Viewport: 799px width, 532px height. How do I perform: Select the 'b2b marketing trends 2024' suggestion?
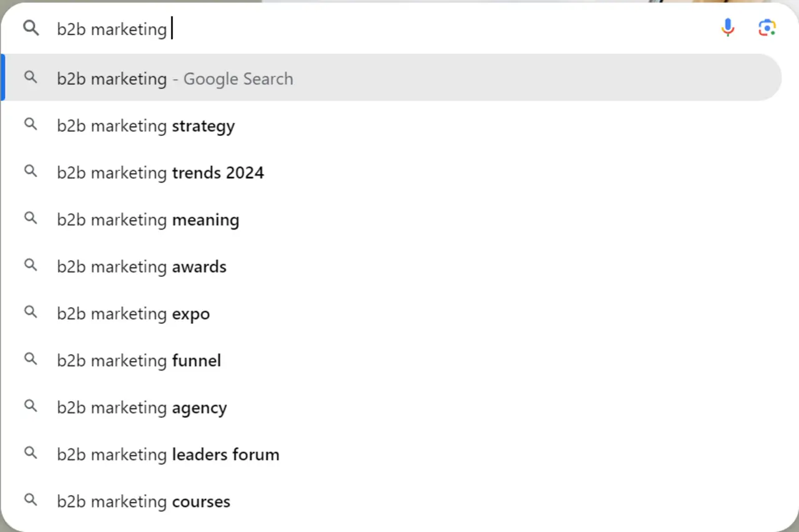160,173
